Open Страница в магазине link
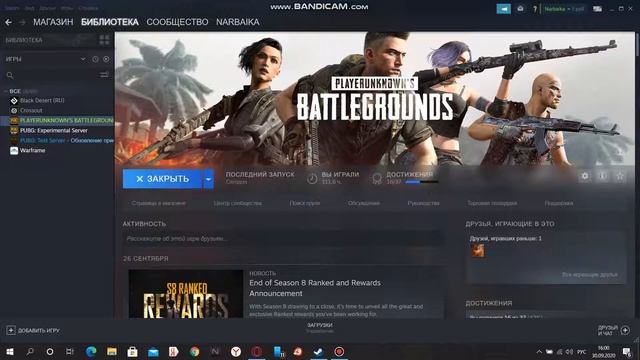The height and width of the screenshot is (360, 640). (x=158, y=203)
